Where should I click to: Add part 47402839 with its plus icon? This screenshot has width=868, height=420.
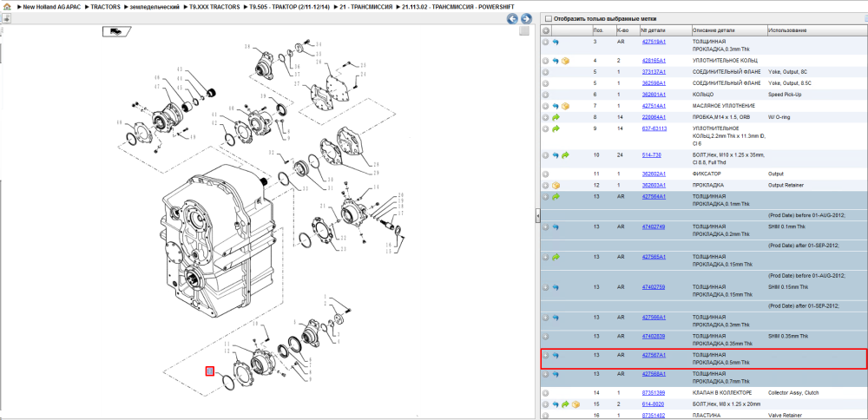point(546,337)
